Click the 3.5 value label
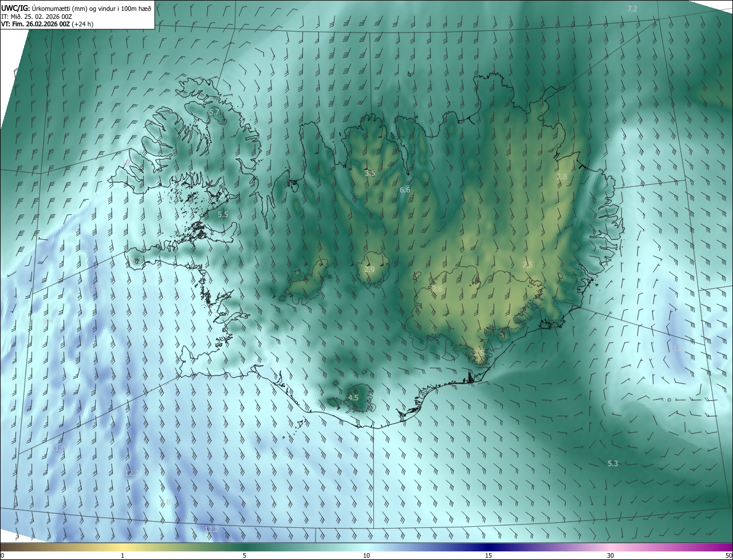The width and height of the screenshot is (733, 560). point(370,173)
